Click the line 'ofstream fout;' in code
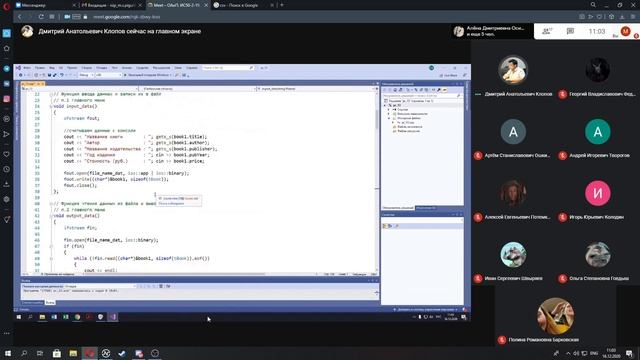The image size is (640, 360). coord(81,118)
